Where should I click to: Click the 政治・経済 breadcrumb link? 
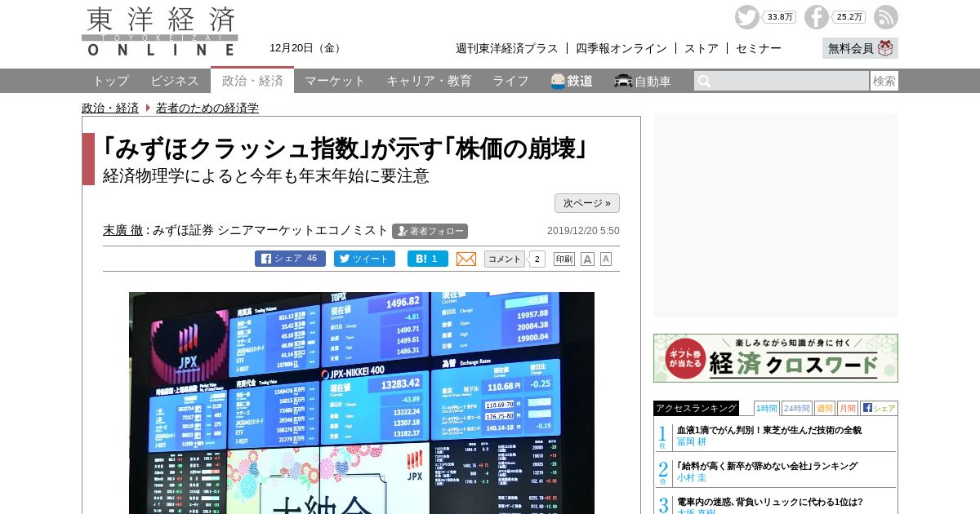point(110,108)
